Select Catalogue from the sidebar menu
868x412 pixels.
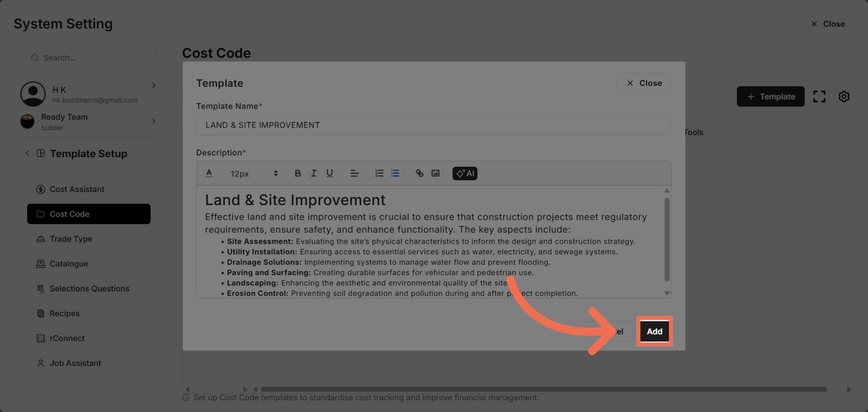tap(69, 264)
